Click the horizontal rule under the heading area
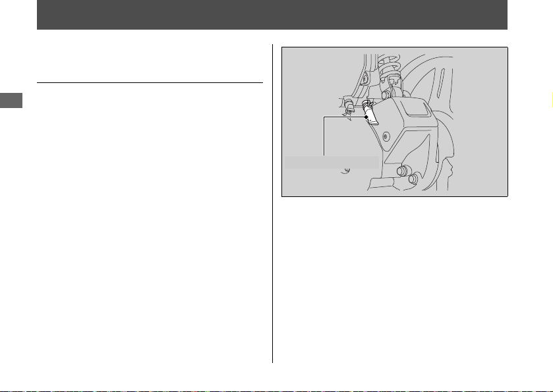Screen dimensions: 553x392 (150, 82)
